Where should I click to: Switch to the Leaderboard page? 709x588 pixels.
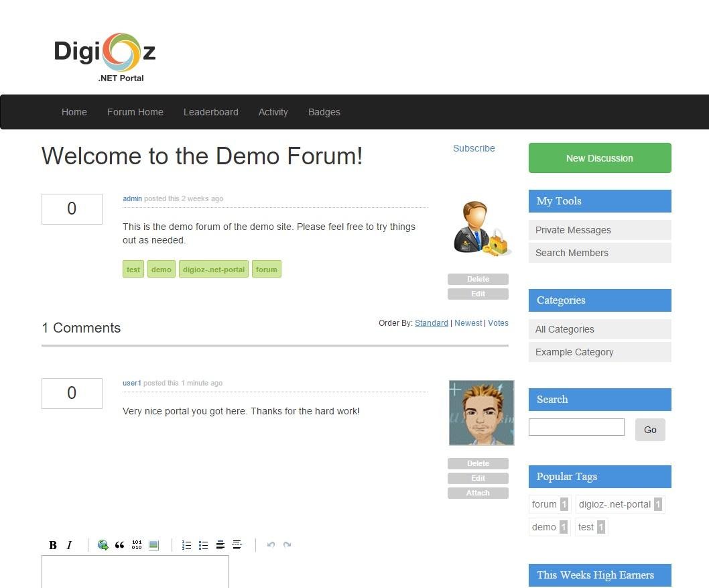click(x=211, y=112)
